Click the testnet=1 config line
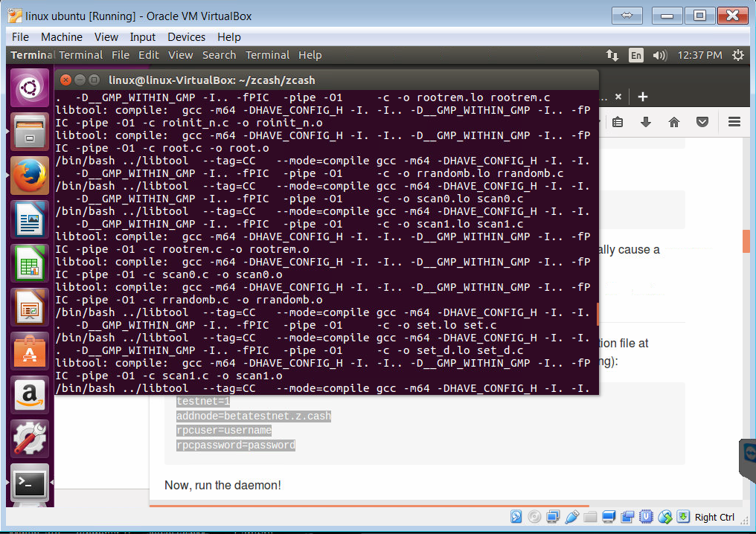The height and width of the screenshot is (534, 756). [x=203, y=401]
